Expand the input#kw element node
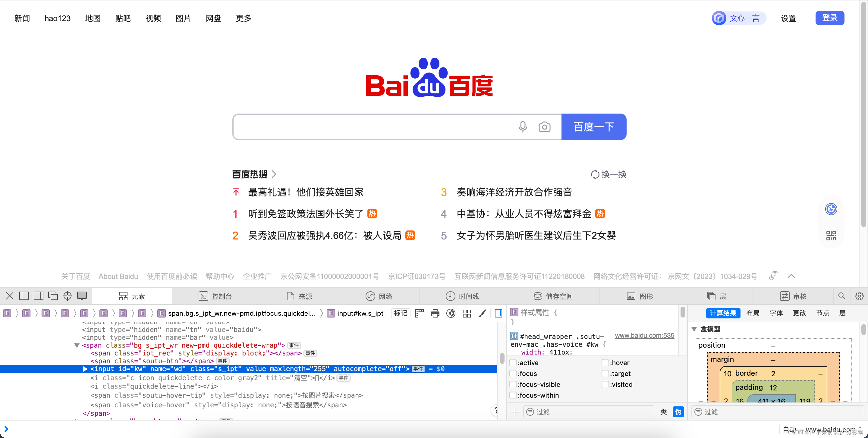 [85, 369]
